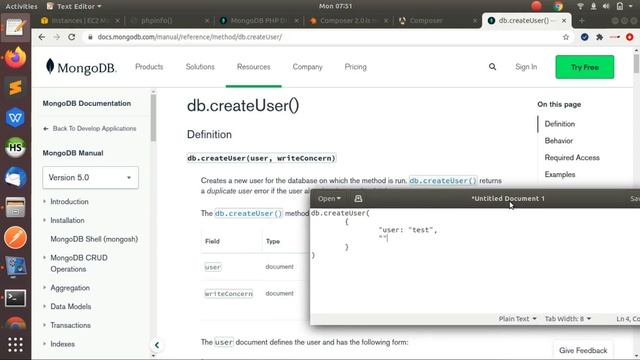Click the page vertical scrollbar
Screen dimensions: 640x360
pyautogui.click(x=636, y=64)
